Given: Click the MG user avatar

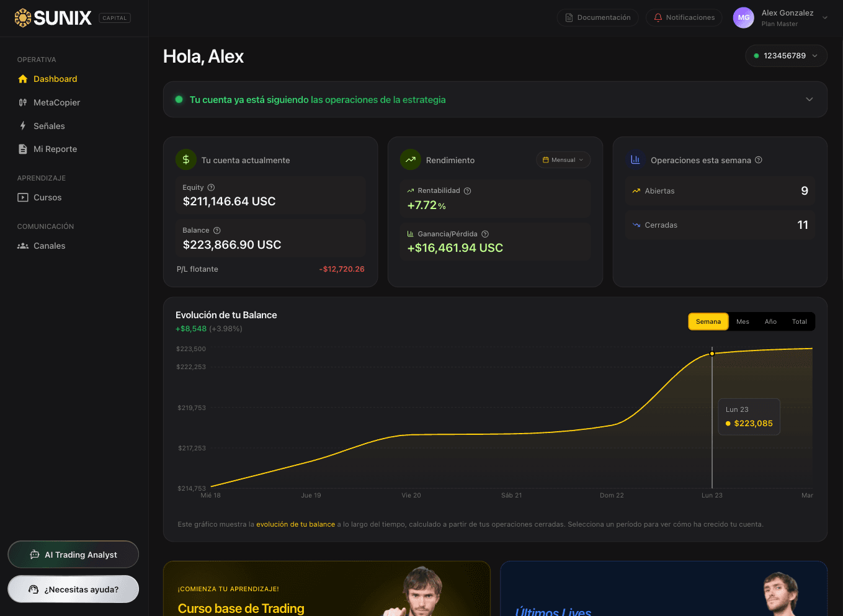Looking at the screenshot, I should 743,18.
